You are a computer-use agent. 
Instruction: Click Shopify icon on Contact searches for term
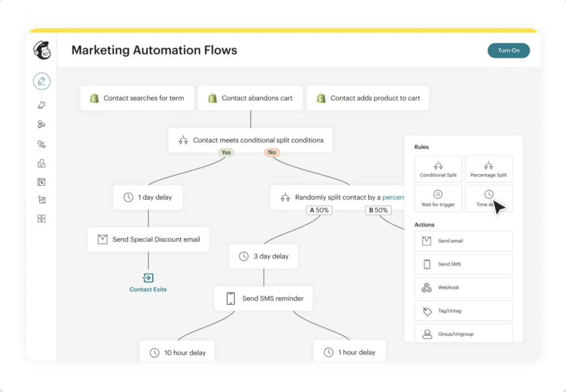click(94, 98)
